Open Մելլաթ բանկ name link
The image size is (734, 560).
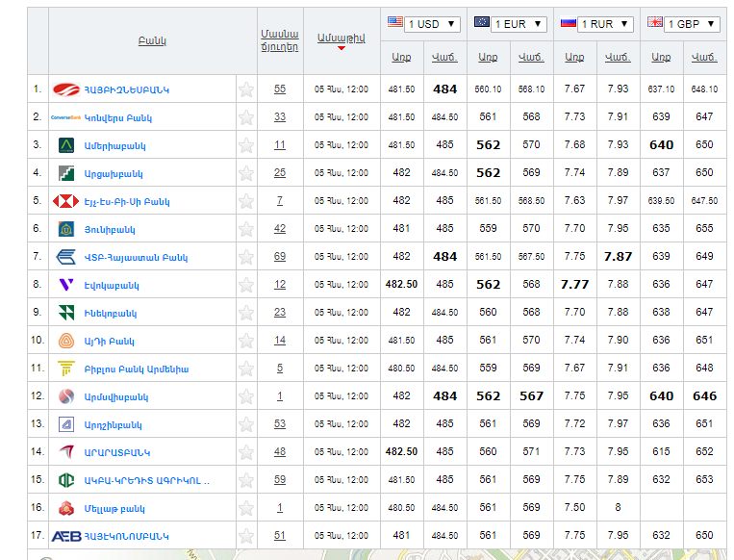coord(114,509)
